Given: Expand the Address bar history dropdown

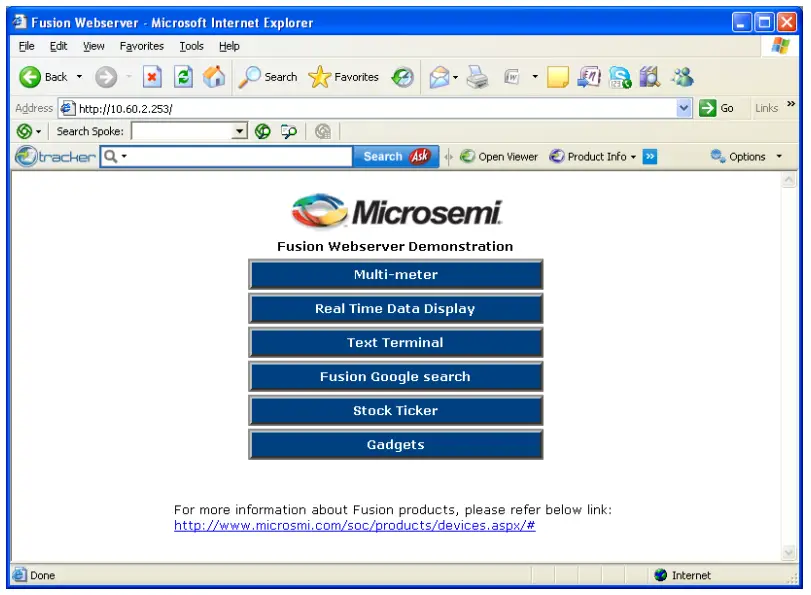Looking at the screenshot, I should click(x=683, y=107).
